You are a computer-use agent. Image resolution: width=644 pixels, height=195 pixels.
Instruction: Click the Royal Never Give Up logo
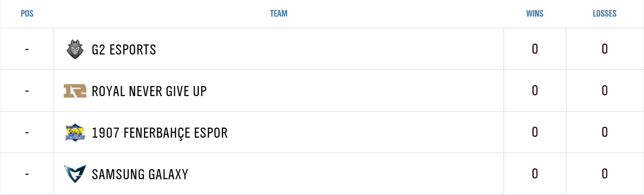(x=75, y=91)
